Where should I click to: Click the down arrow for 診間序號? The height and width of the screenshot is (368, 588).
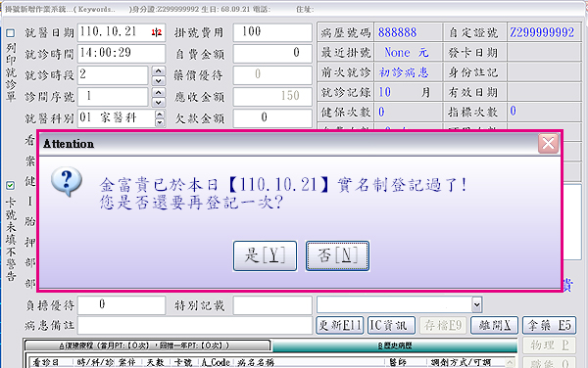pyautogui.click(x=159, y=102)
